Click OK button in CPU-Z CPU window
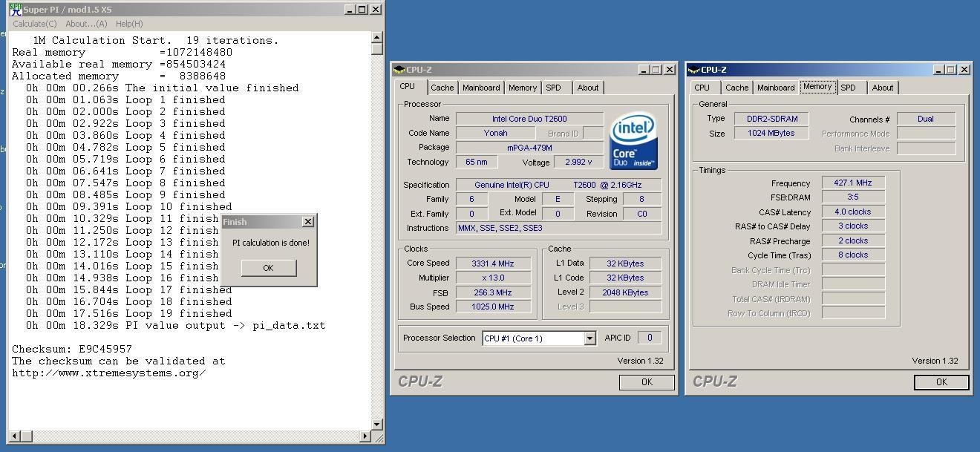The image size is (980, 452). click(x=647, y=382)
